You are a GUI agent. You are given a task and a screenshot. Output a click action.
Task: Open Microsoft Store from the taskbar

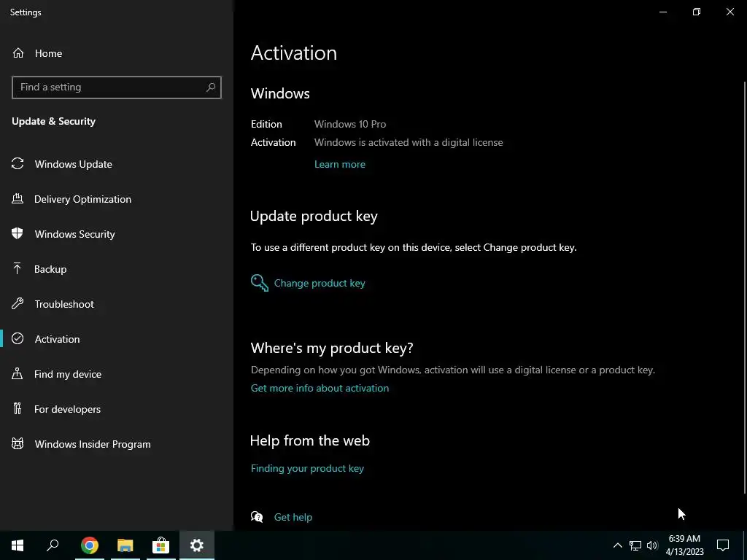161,545
